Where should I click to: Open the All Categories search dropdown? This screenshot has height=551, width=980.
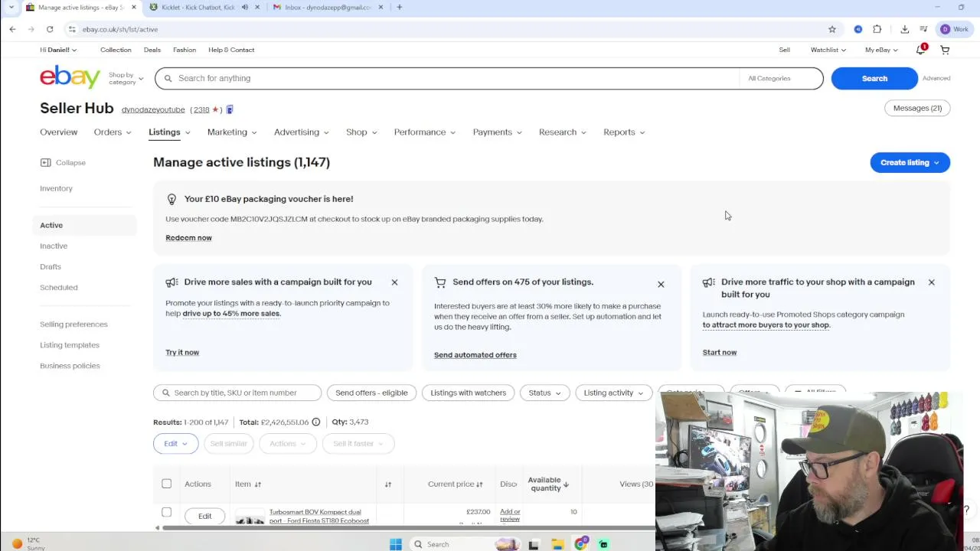[x=780, y=78]
